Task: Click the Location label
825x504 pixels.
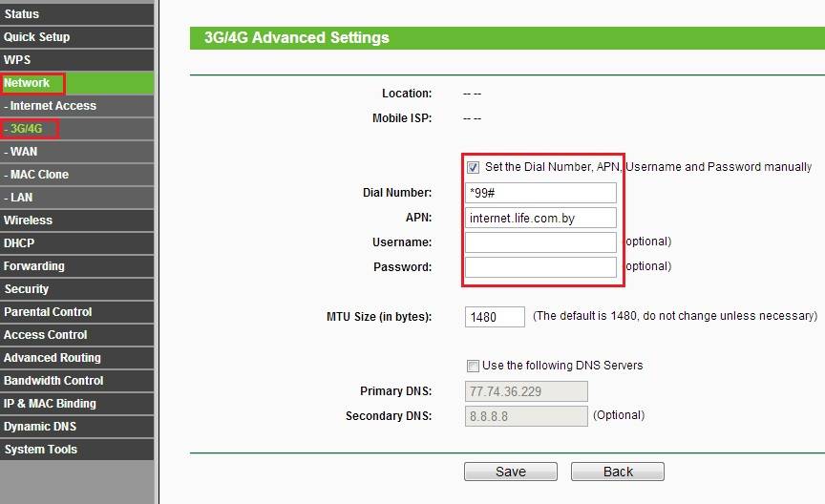Action: [x=407, y=94]
